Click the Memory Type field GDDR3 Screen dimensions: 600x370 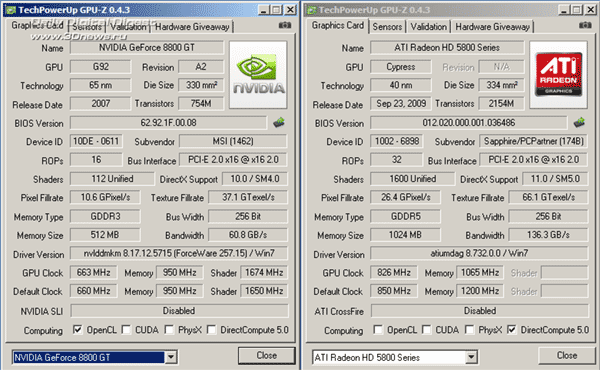point(105,216)
